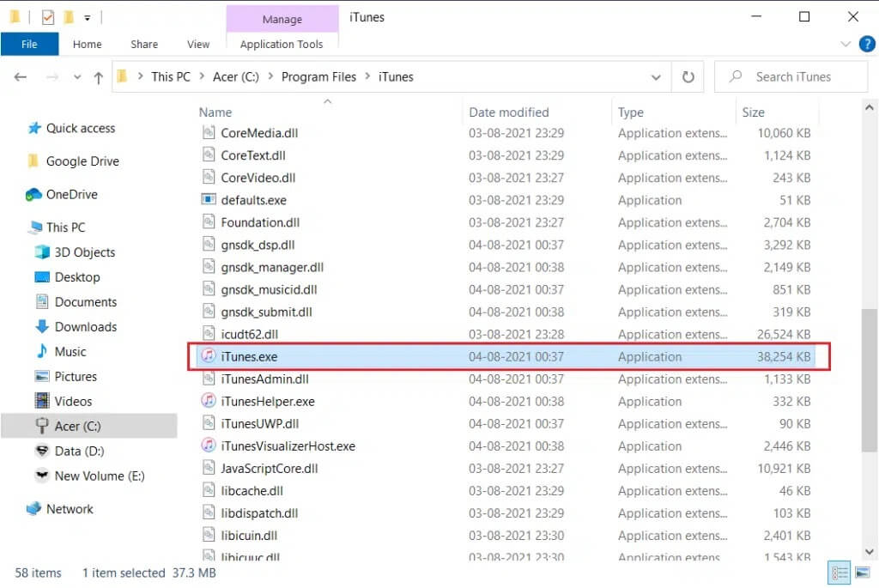Click the New folder icon in title bar
The image size is (879, 588).
click(x=69, y=17)
